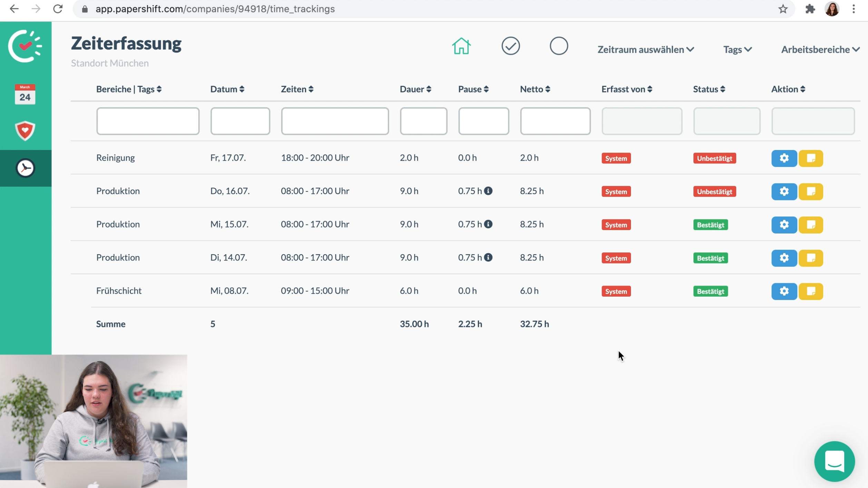This screenshot has height=488, width=868.
Task: Open the Tags dropdown
Action: pos(737,49)
